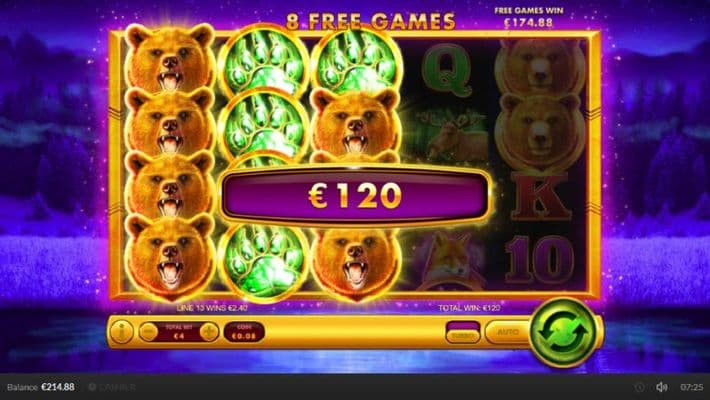Viewport: 710px width, 400px height.
Task: Spin the reels with the green arrows button
Action: point(563,332)
